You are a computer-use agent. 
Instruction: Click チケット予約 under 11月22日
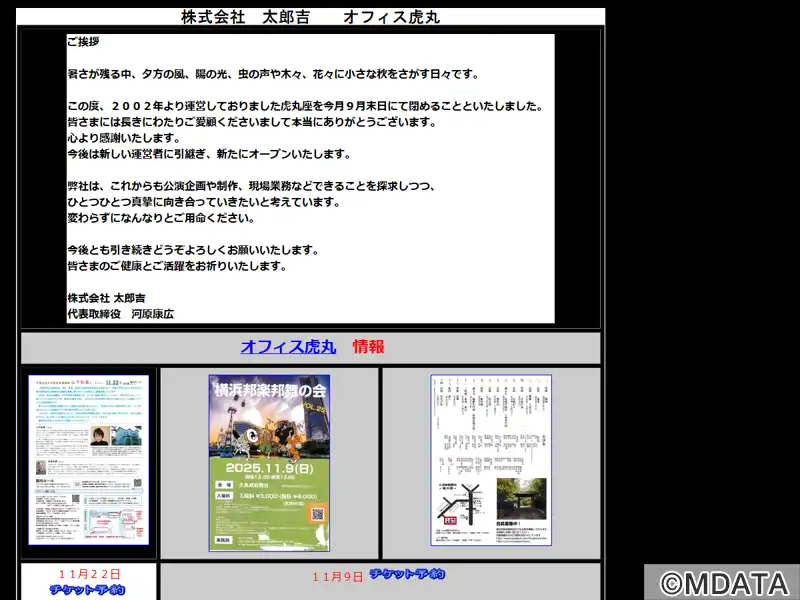tap(88, 590)
